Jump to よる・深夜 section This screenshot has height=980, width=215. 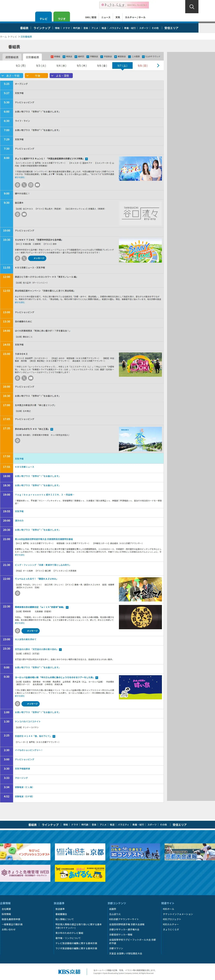point(61,76)
